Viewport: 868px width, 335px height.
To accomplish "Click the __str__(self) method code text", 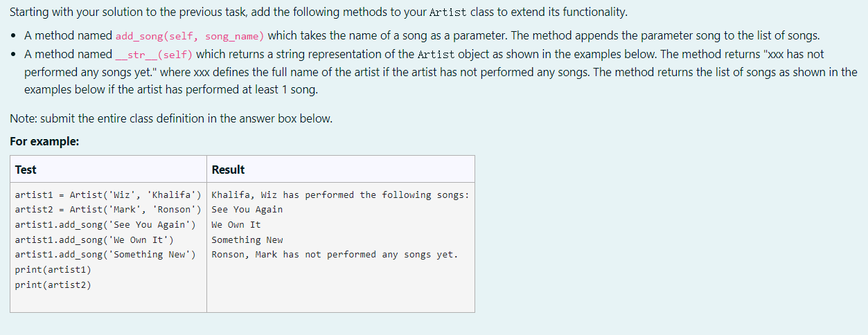I will (154, 55).
